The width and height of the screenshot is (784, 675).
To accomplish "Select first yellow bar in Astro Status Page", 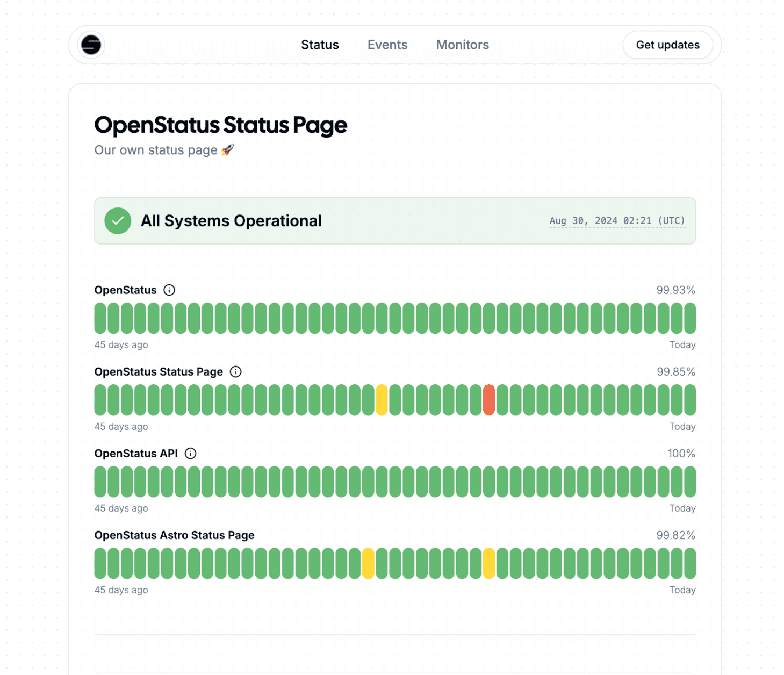I will point(368,563).
